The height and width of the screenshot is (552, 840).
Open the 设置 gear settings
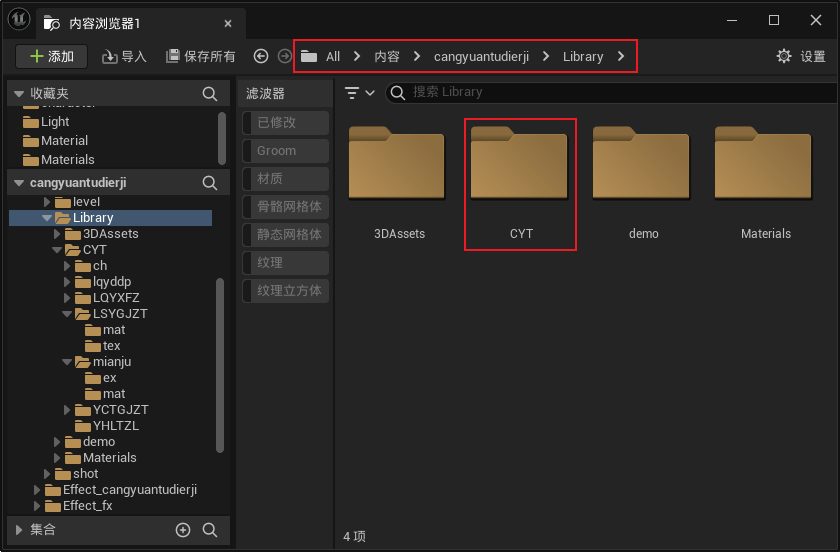coord(800,57)
